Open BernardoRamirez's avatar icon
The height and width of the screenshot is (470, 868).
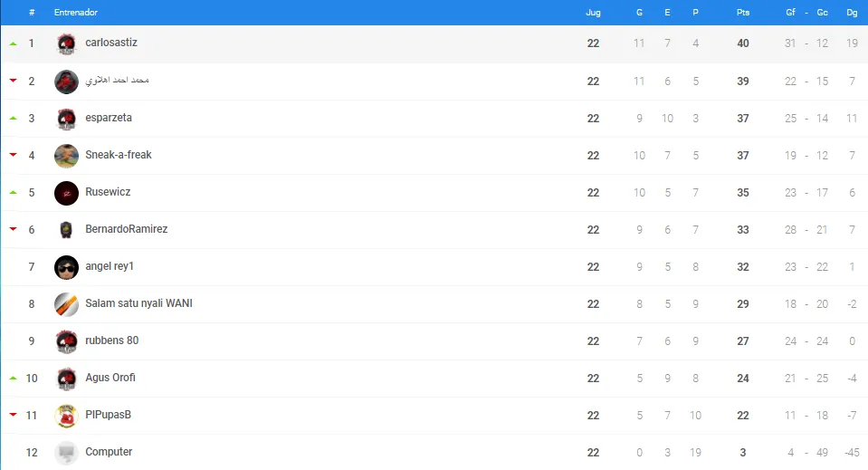point(66,230)
